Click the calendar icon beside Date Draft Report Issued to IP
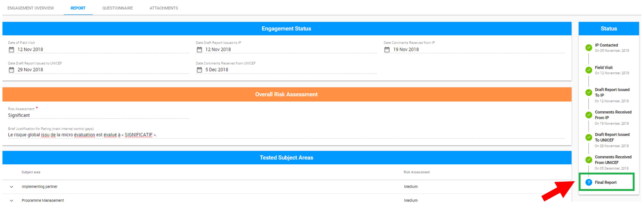The image size is (644, 210). click(x=199, y=49)
